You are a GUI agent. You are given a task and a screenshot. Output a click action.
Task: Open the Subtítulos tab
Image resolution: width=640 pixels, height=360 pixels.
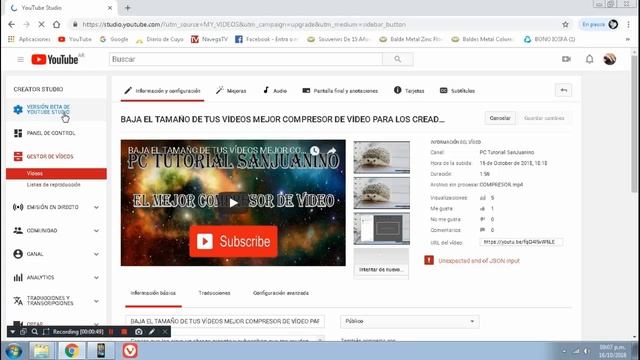point(457,91)
